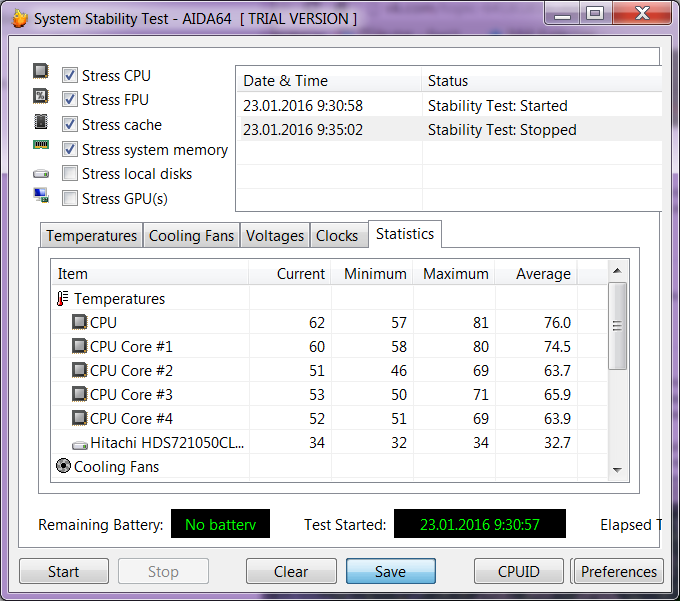
Task: Switch to the Temperatures tab
Action: tap(92, 235)
